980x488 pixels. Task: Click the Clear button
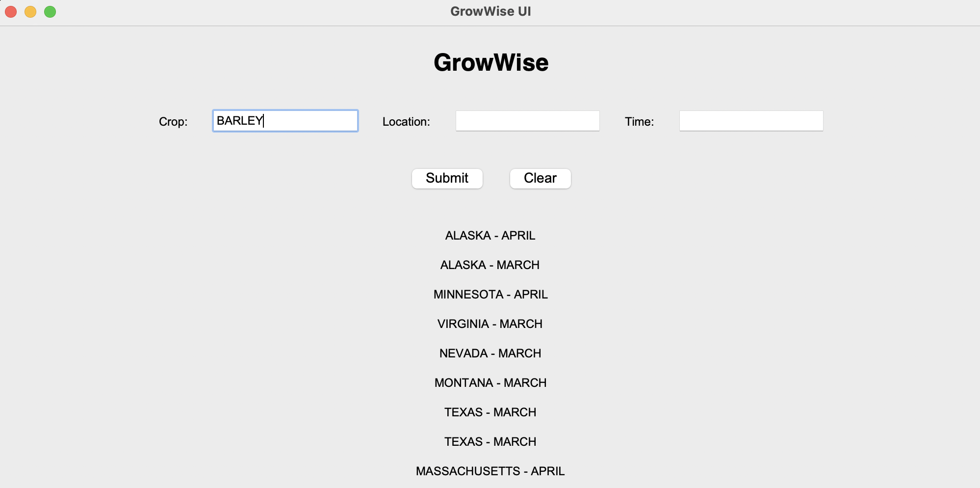[540, 178]
